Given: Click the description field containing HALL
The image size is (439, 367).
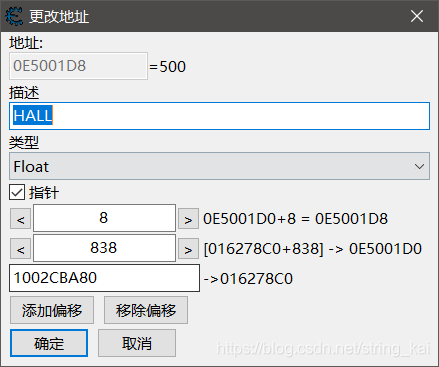Looking at the screenshot, I should click(x=219, y=116).
